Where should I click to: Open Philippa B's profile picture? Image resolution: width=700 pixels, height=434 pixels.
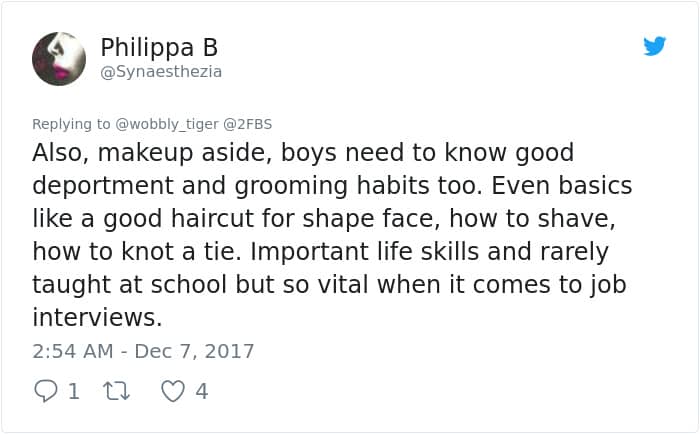click(59, 58)
